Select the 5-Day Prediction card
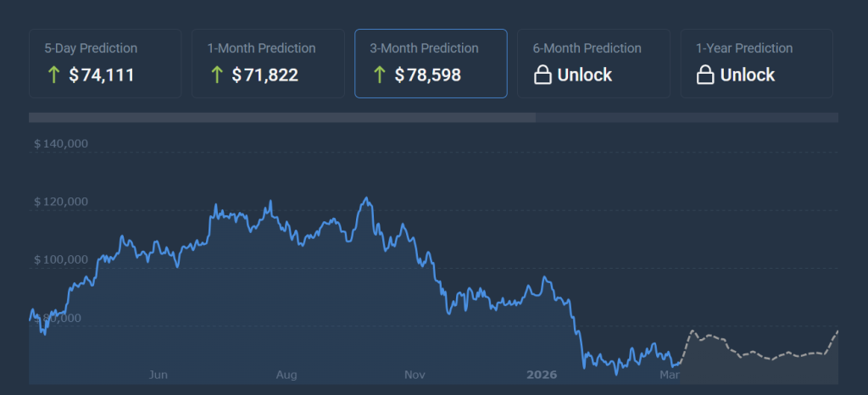 (105, 63)
